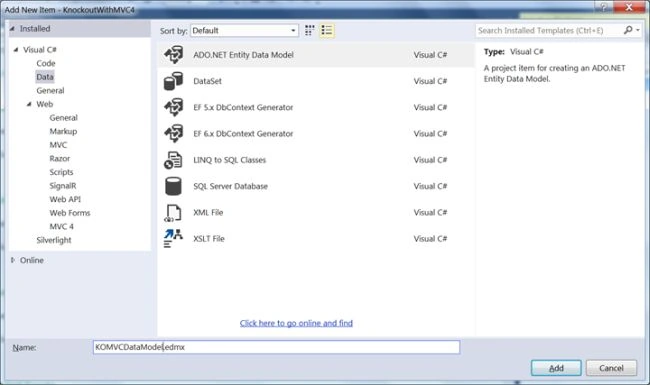Select the XSLT File icon

[x=173, y=239]
